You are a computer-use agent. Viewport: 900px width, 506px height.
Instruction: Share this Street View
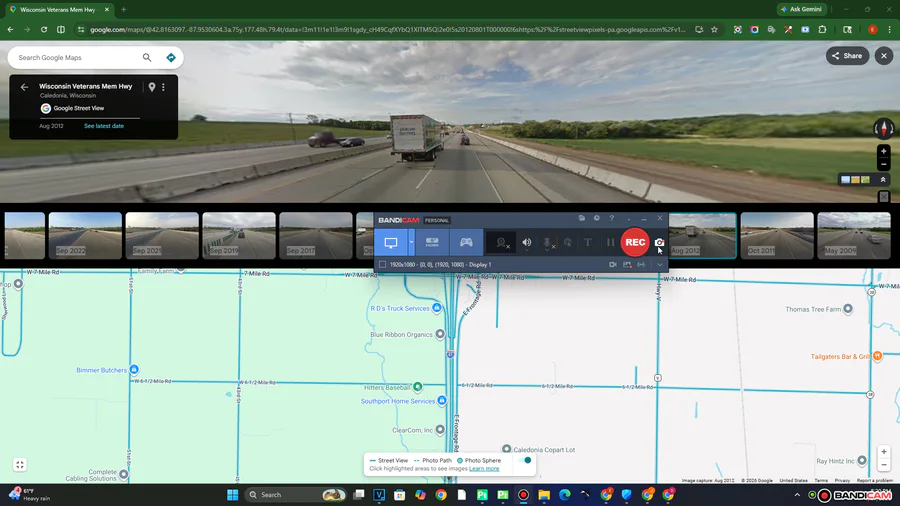(x=847, y=56)
